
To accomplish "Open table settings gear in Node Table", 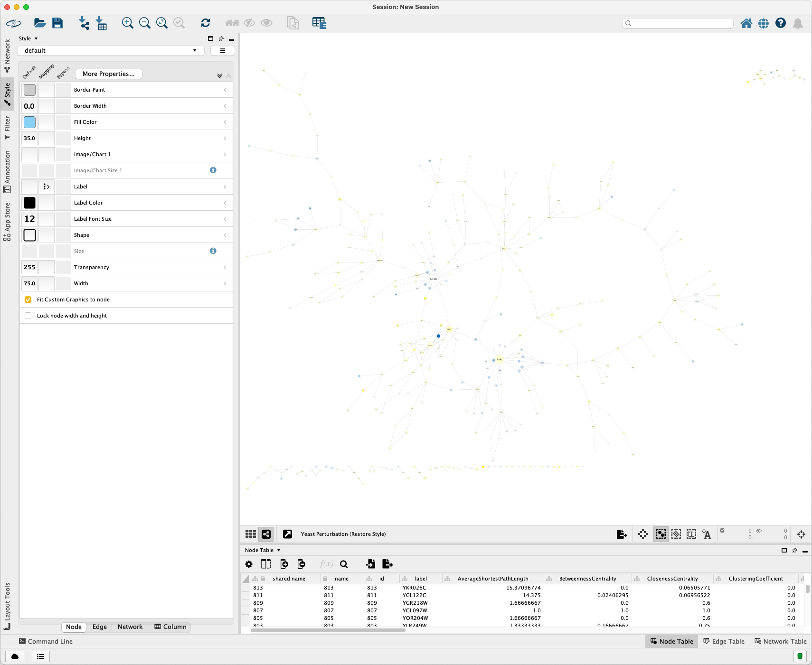I will click(x=249, y=564).
